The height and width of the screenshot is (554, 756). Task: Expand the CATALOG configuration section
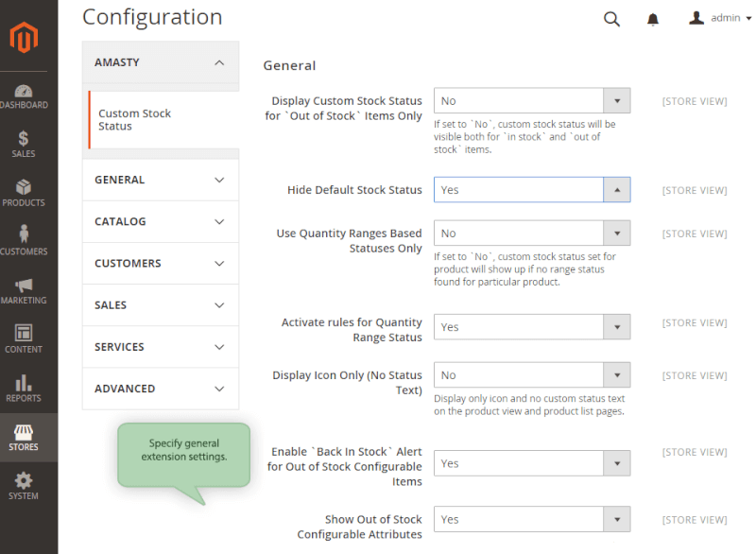coord(160,221)
